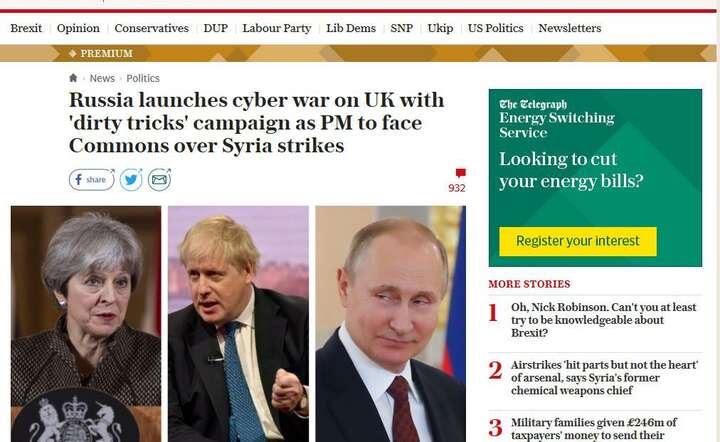Open Newsletters from the navigation bar
Image resolution: width=720 pixels, height=442 pixels.
[x=570, y=28]
